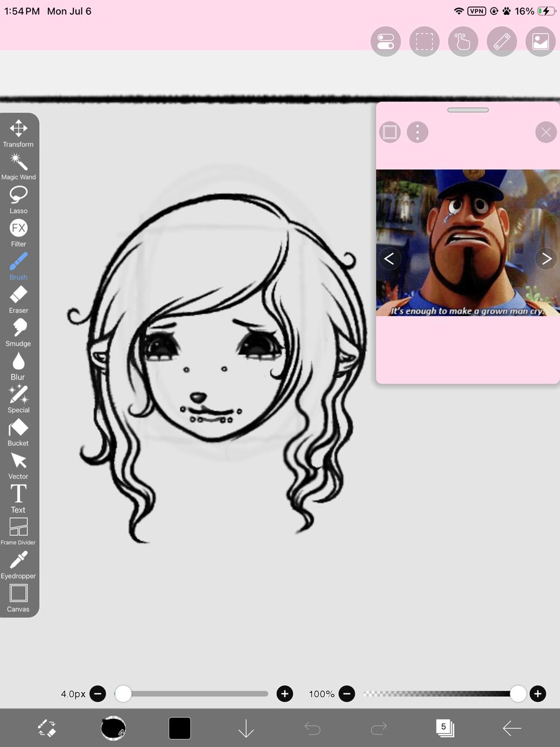The image size is (560, 747).
Task: Show next reference image
Action: pos(546,258)
